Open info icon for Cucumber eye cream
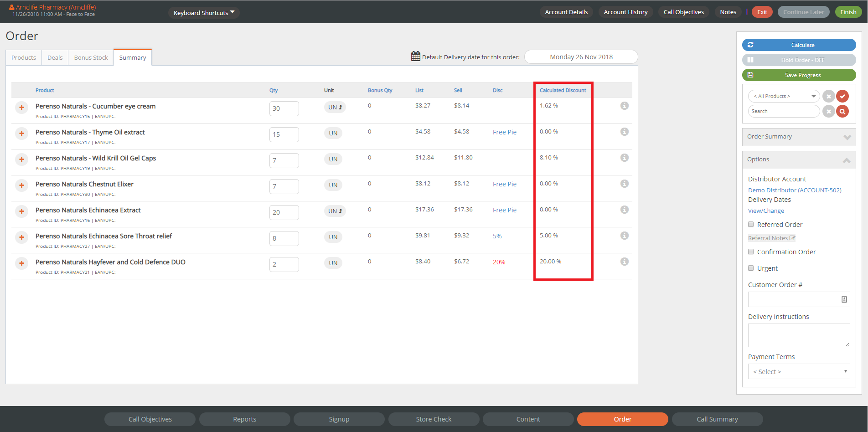The width and height of the screenshot is (868, 432). (625, 106)
